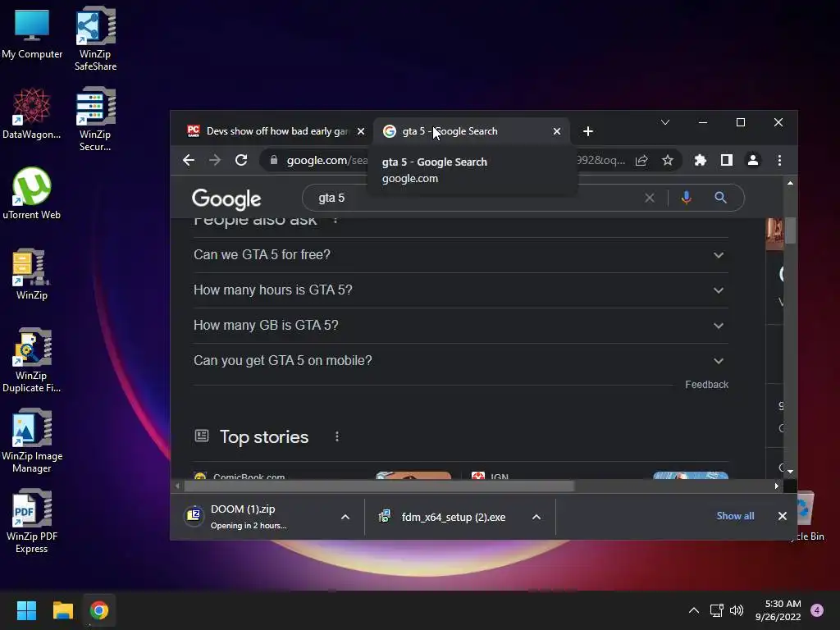Click the lock site info icon
840x630 pixels.
tap(274, 160)
